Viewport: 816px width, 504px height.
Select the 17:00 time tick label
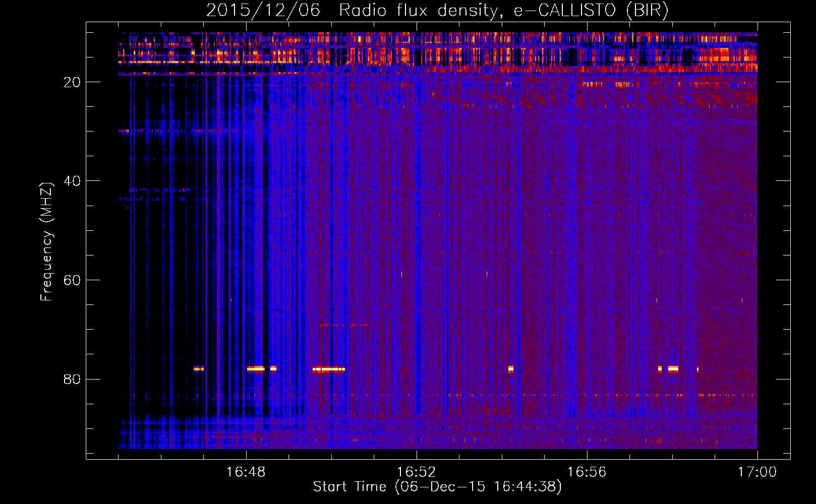pos(756,472)
